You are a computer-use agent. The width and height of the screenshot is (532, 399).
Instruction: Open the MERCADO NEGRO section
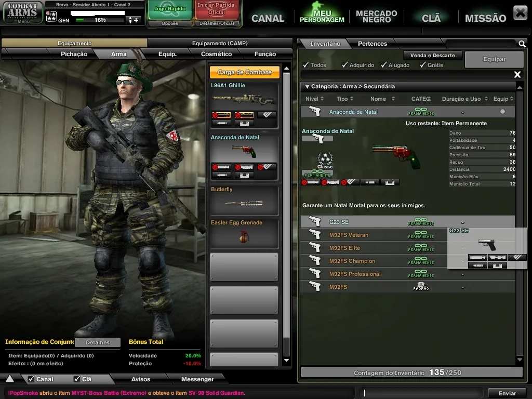pos(376,16)
